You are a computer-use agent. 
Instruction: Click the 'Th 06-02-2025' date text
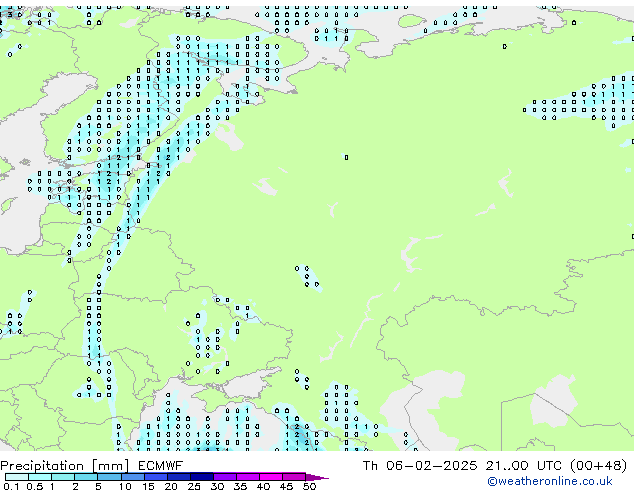click(x=420, y=466)
